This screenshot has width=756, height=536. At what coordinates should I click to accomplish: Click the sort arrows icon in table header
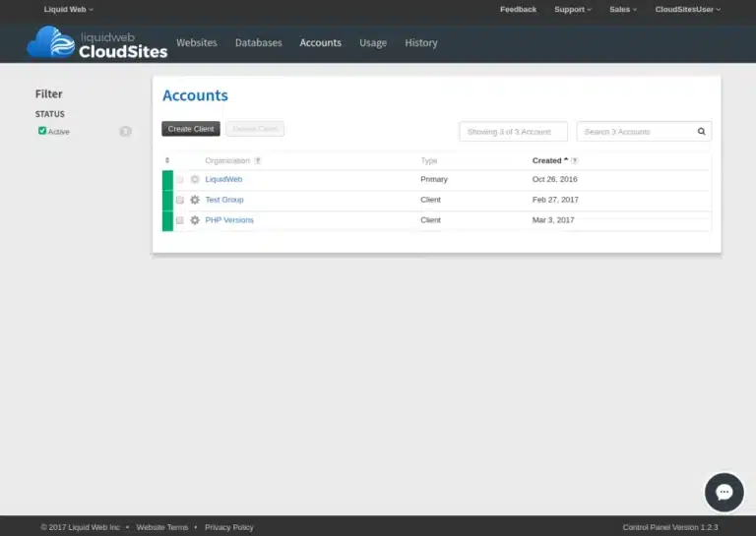(x=167, y=160)
